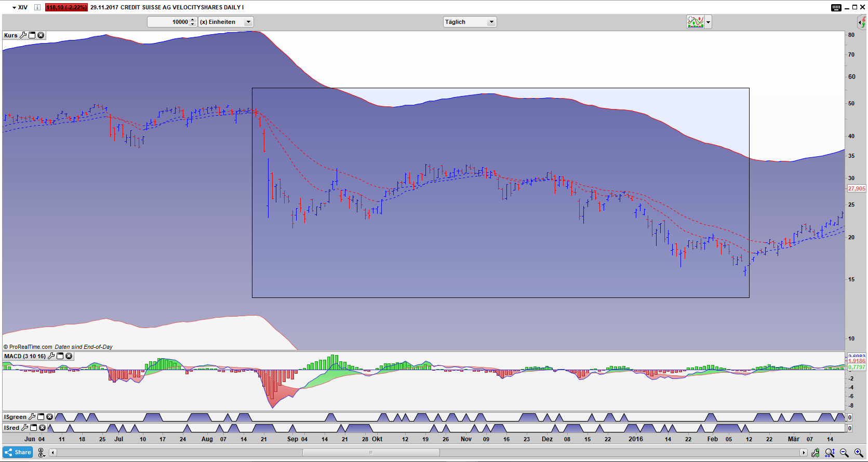Open the on-screen keyboard icon
Viewport: 868px width, 462px height.
click(836, 7)
